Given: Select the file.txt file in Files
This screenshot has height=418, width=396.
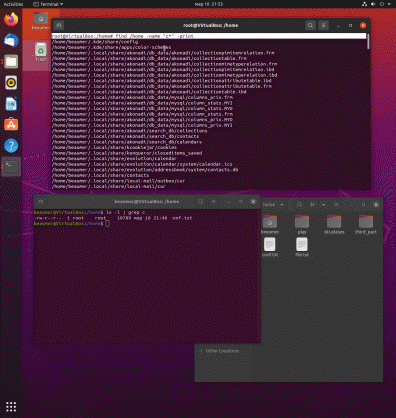Looking at the screenshot, I should [302, 247].
